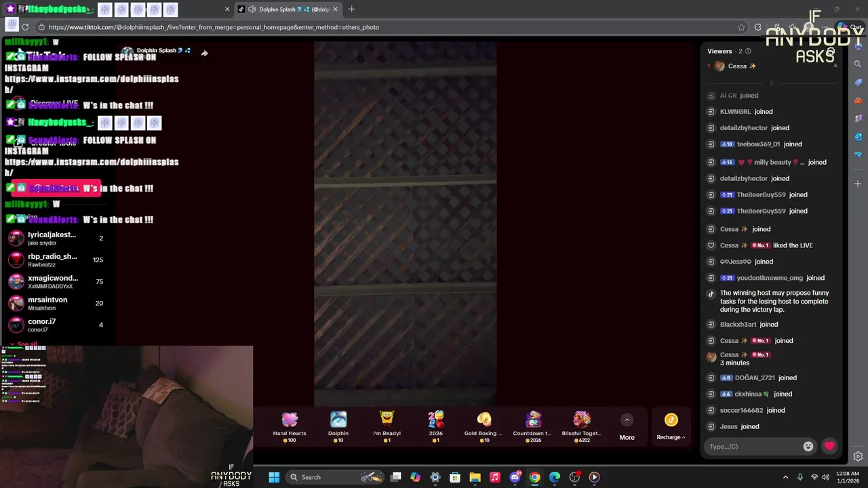Open xmagicwond... live channel
The image size is (868, 488).
56,281
